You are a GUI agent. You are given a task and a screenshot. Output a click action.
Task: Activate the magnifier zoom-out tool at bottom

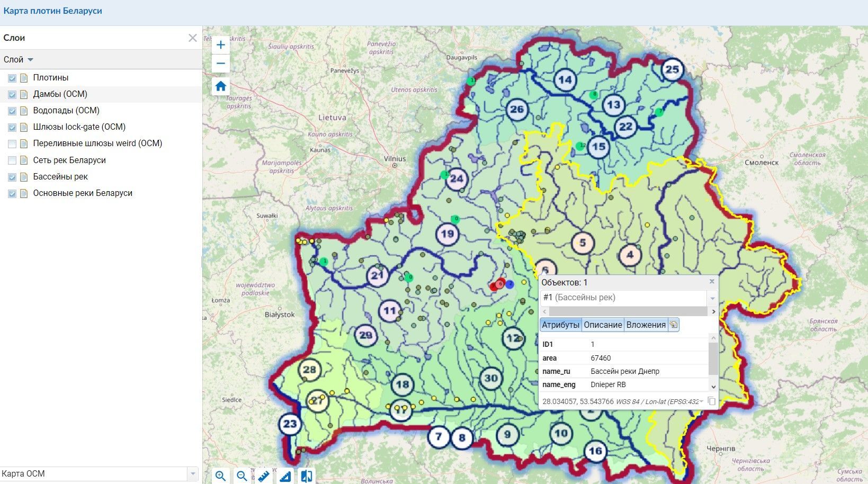click(242, 476)
